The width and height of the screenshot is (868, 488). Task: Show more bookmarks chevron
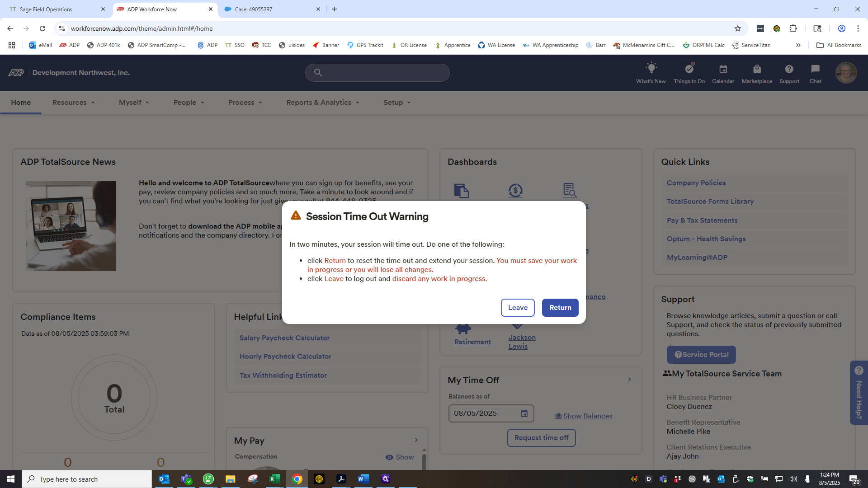click(798, 45)
